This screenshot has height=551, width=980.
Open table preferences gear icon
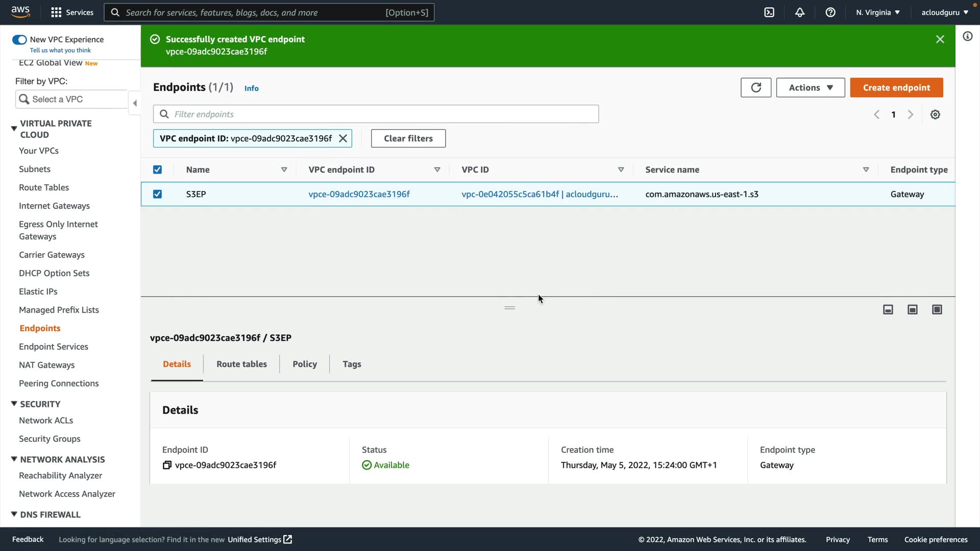(935, 115)
